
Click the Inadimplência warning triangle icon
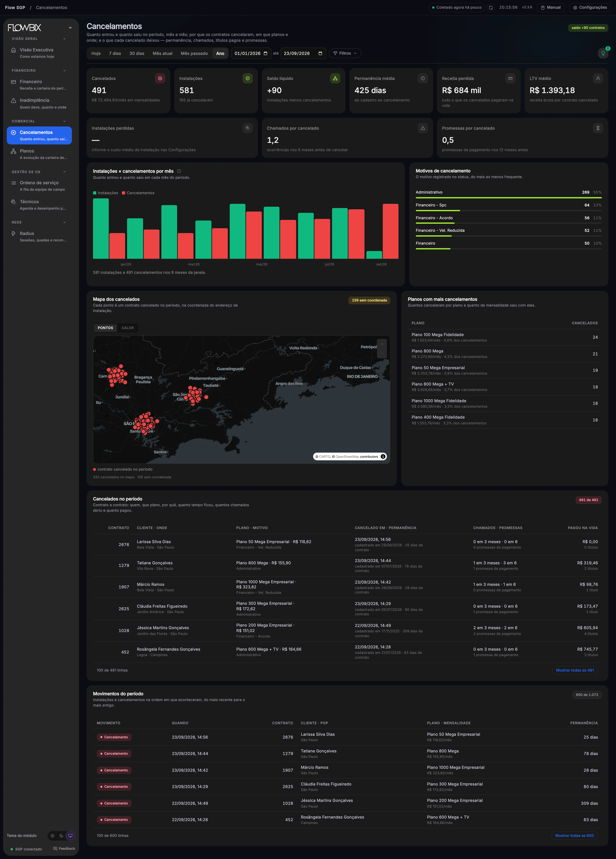pos(14,100)
